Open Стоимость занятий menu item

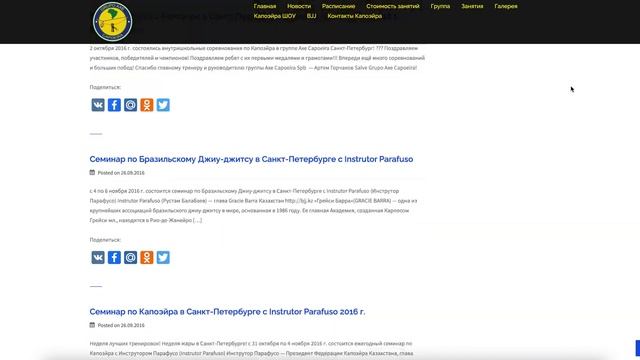tap(393, 6)
